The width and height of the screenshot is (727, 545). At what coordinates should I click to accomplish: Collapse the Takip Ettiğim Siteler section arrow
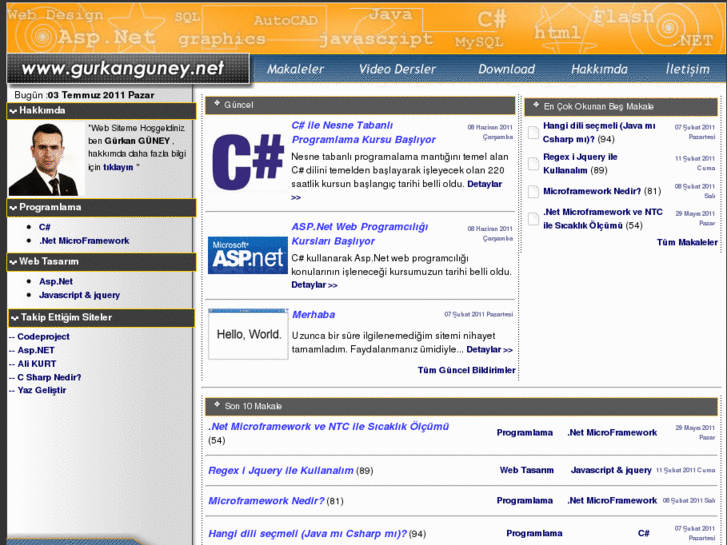coord(14,318)
